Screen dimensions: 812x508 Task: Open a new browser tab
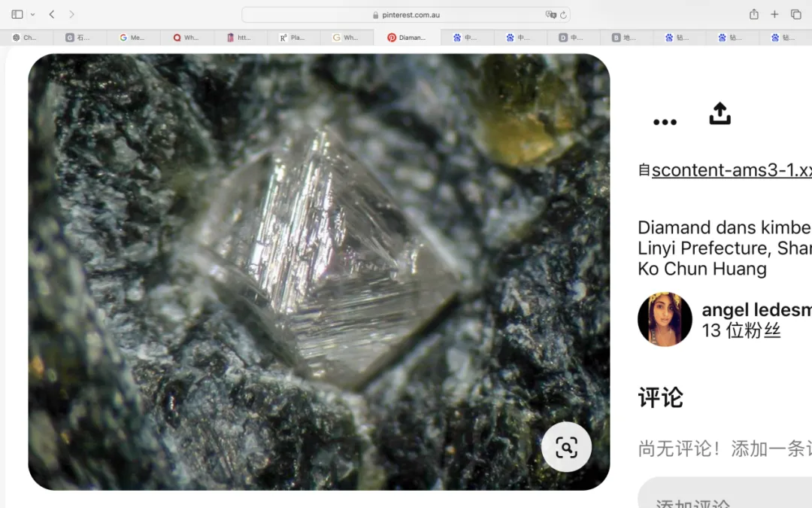tap(774, 14)
